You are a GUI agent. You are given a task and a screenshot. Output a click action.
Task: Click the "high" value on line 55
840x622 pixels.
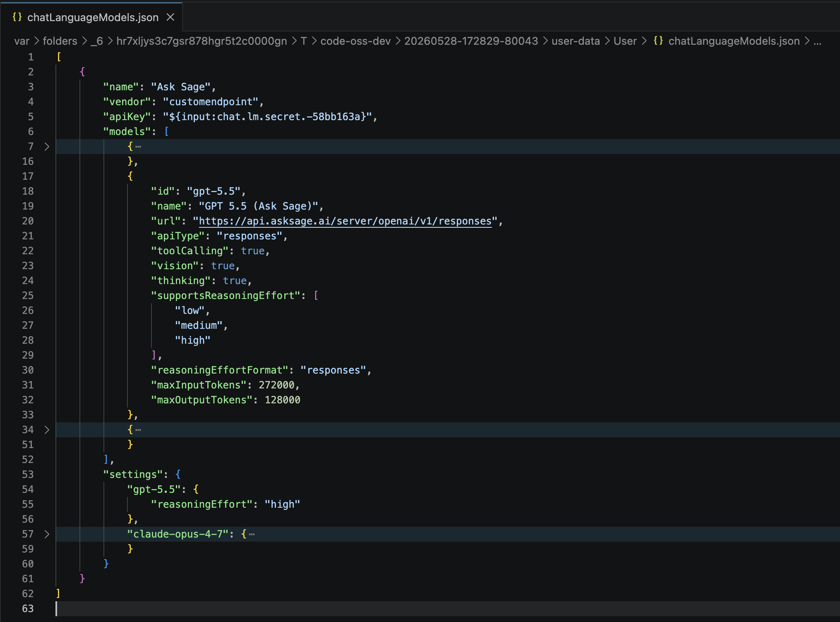tap(282, 504)
